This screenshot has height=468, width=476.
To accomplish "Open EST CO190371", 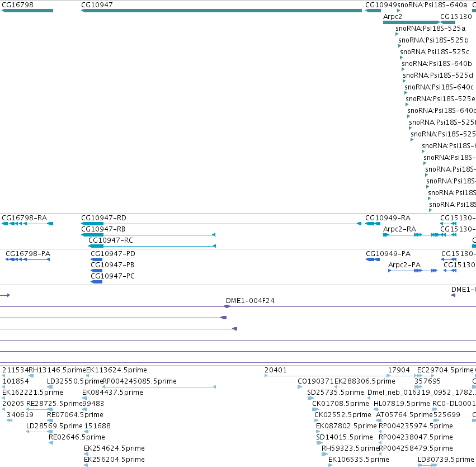I will click(315, 381).
